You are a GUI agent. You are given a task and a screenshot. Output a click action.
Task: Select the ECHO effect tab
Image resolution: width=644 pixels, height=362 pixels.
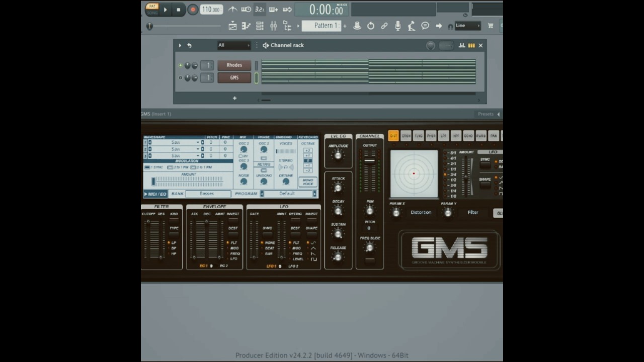pyautogui.click(x=468, y=136)
